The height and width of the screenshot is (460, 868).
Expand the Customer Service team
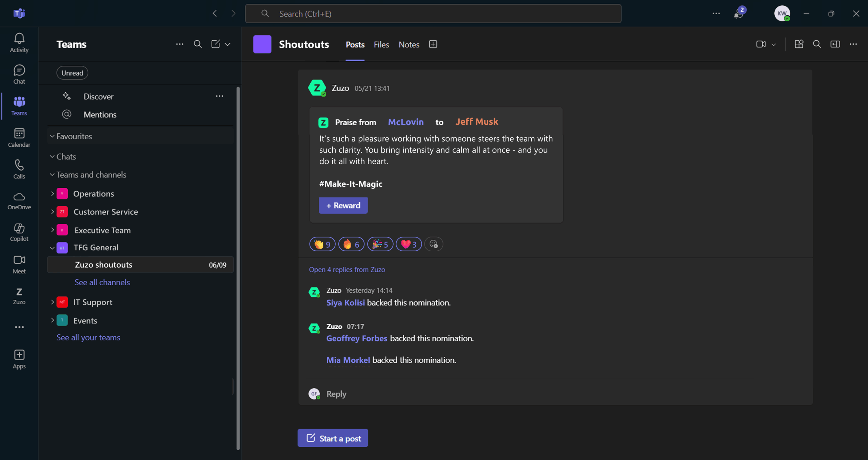52,212
